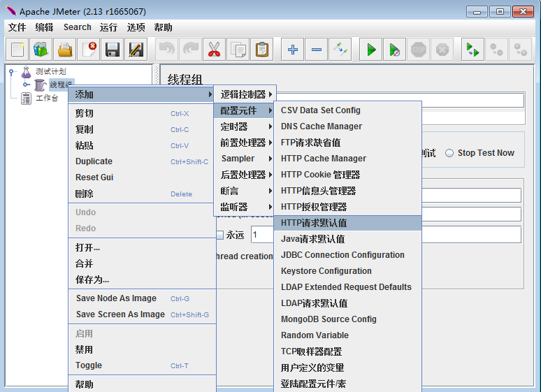
Task: Open the 选项 menu in menu bar
Action: point(136,27)
